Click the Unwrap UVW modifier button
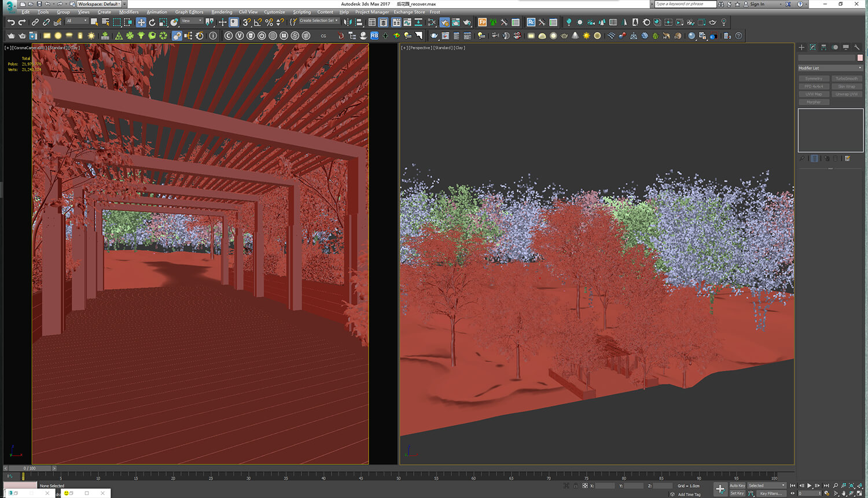 coord(847,94)
